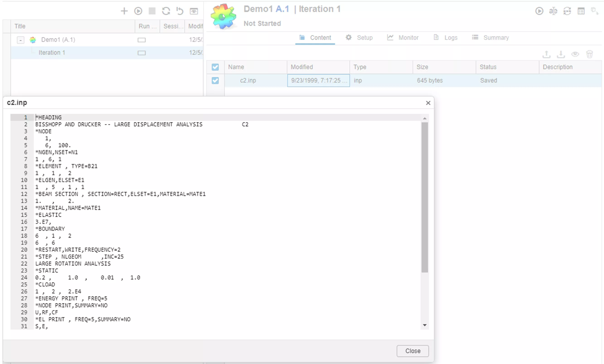This screenshot has height=364, width=604.
Task: Open the Setup tab
Action: [365, 38]
